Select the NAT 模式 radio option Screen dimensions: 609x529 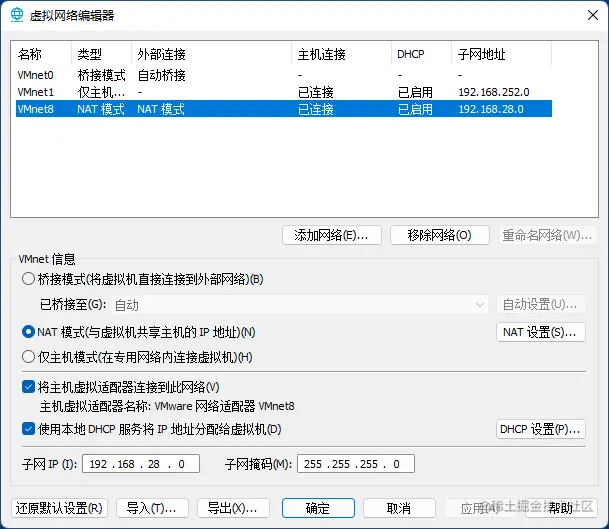(28, 332)
